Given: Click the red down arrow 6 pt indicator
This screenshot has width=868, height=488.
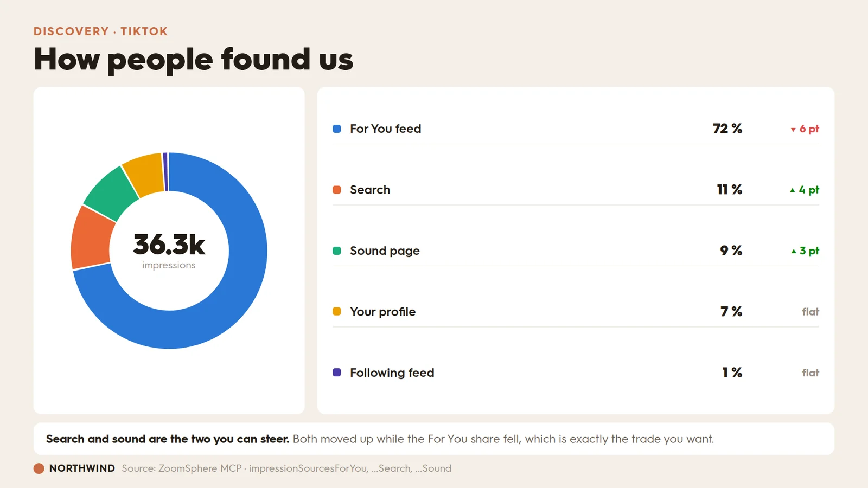Looking at the screenshot, I should (x=805, y=129).
